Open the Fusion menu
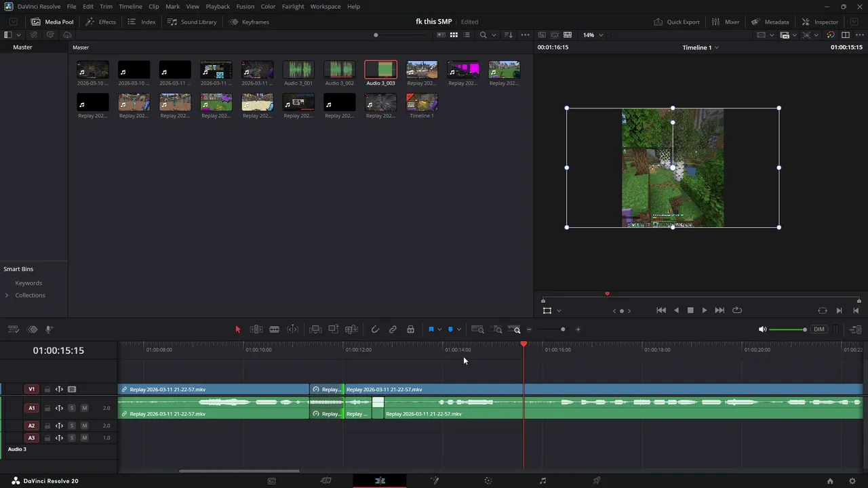The height and width of the screenshot is (488, 868). 245,6
